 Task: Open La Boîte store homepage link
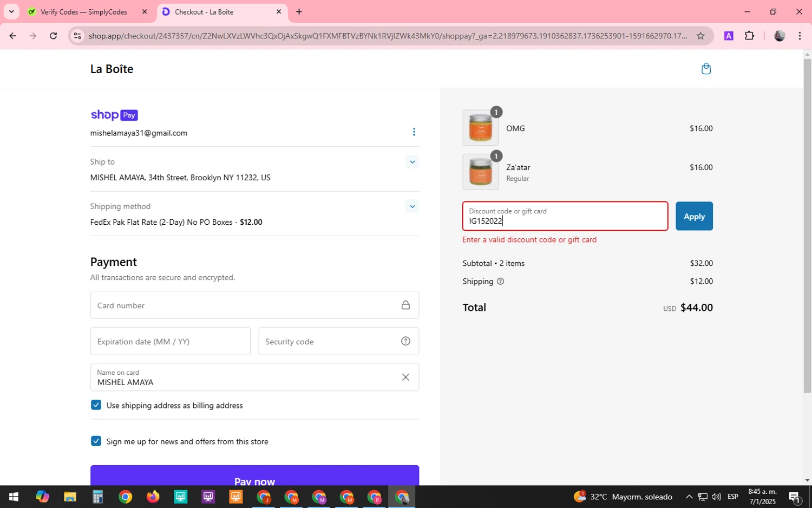pos(112,69)
